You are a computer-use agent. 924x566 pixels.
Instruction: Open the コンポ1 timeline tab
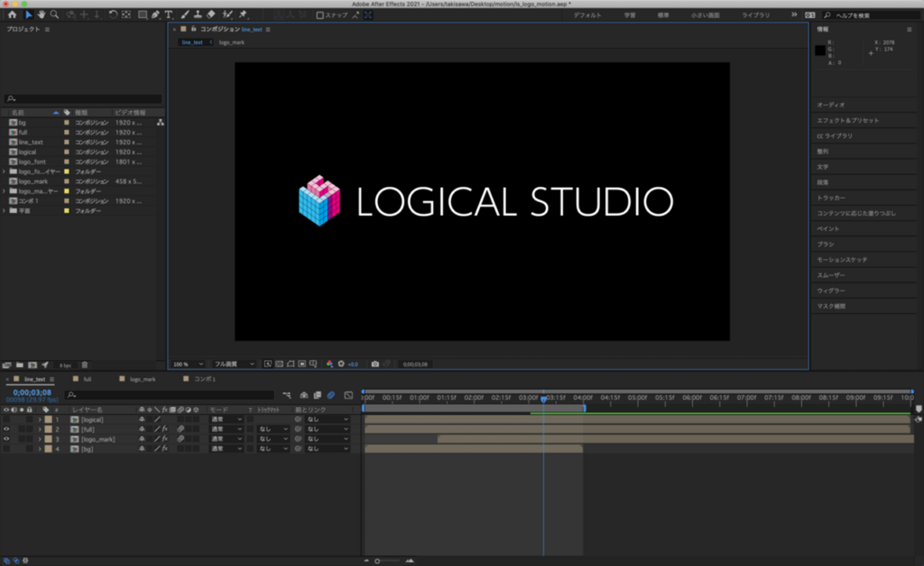click(205, 379)
